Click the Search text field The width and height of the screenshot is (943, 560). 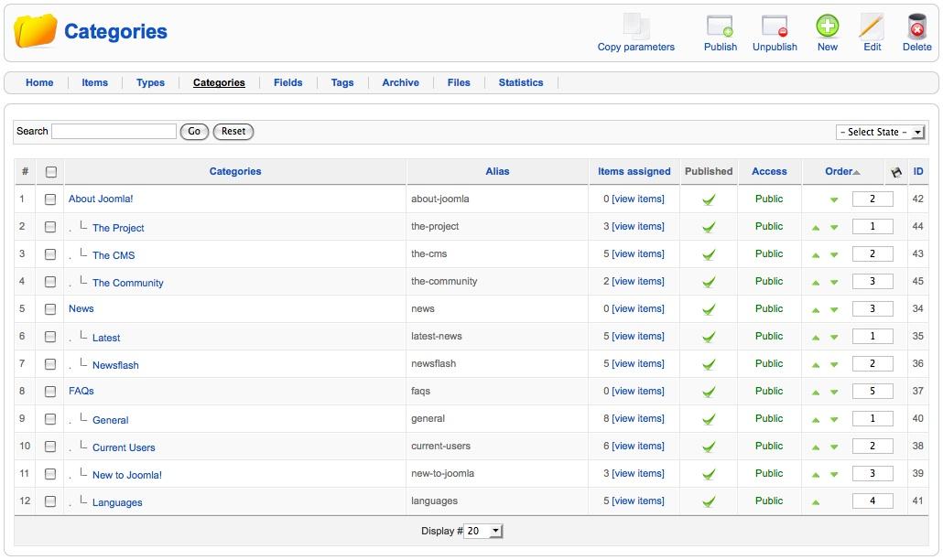pos(114,131)
